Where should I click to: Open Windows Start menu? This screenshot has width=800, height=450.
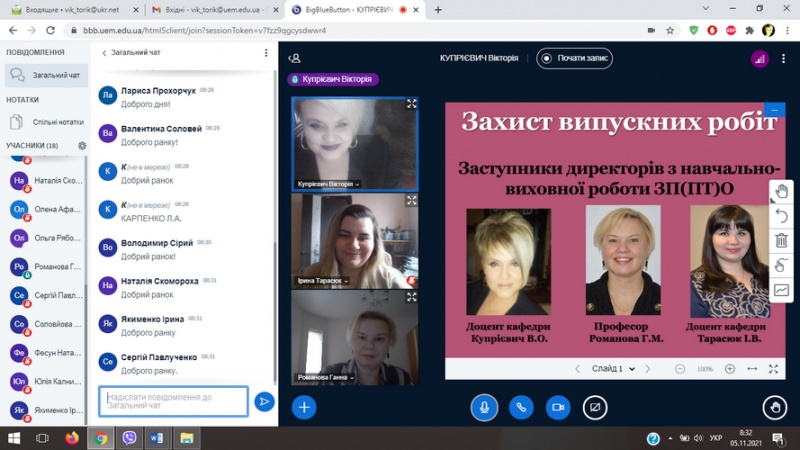coord(14,438)
